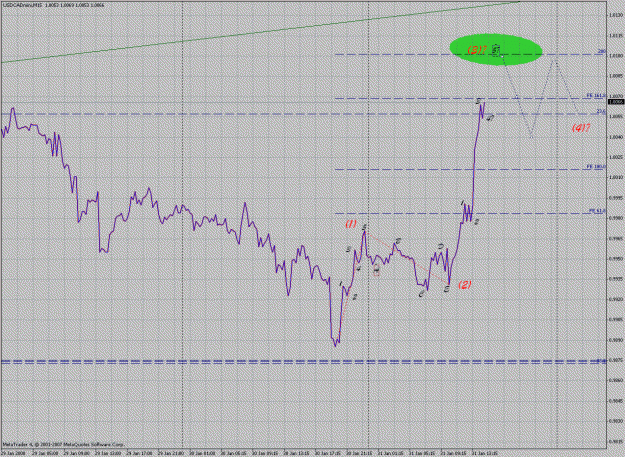Select the top Fibonacci level label above FE 161.8
Screen dimensions: 625x457
coord(602,51)
